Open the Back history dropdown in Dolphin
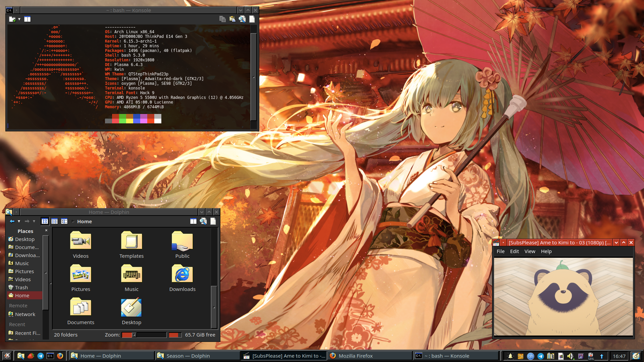The height and width of the screenshot is (362, 644). (19, 221)
